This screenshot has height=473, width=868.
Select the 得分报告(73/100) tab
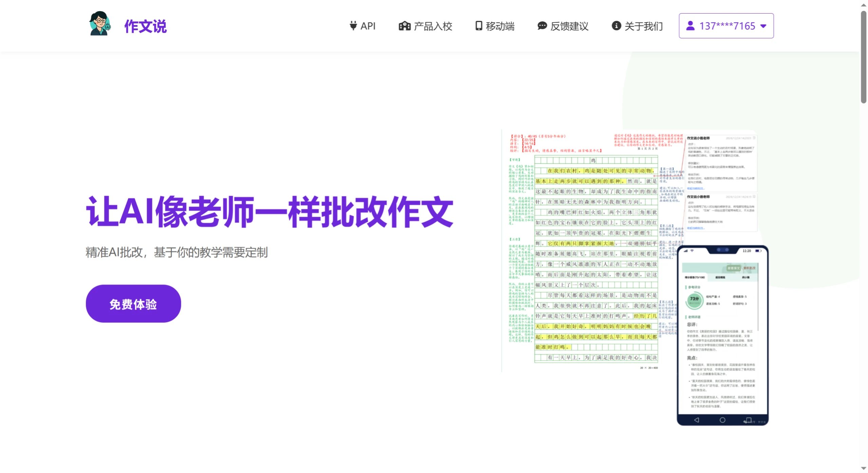pyautogui.click(x=695, y=278)
